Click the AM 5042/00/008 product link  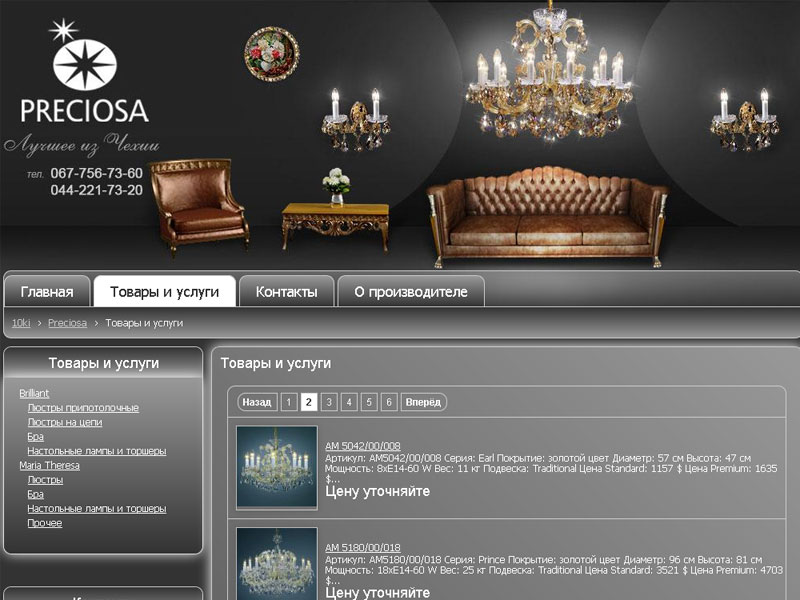[x=363, y=446]
